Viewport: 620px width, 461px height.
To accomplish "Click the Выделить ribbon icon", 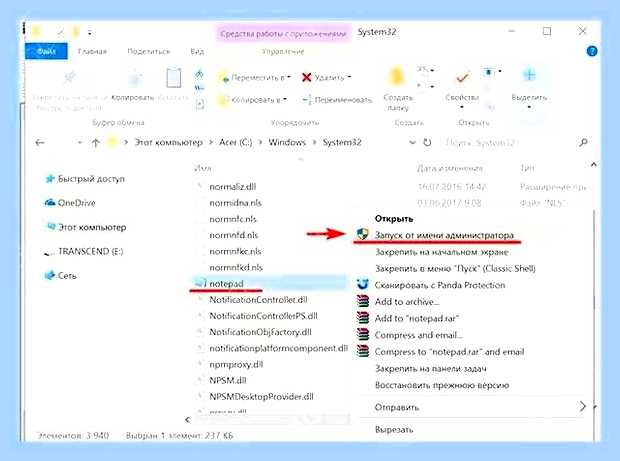I will pyautogui.click(x=529, y=76).
